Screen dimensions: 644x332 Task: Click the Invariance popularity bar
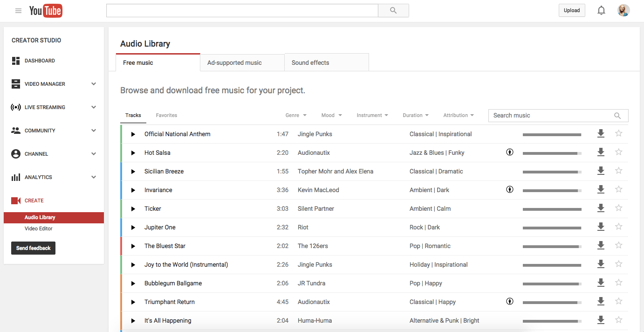[552, 191]
